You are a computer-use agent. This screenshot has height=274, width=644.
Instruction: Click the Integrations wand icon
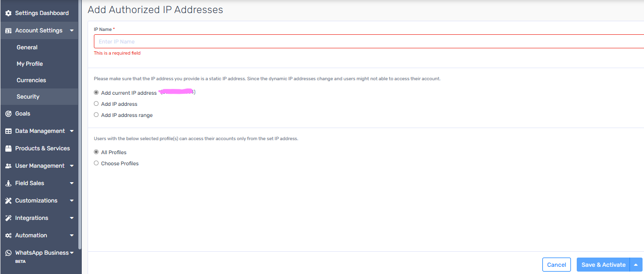(8, 218)
